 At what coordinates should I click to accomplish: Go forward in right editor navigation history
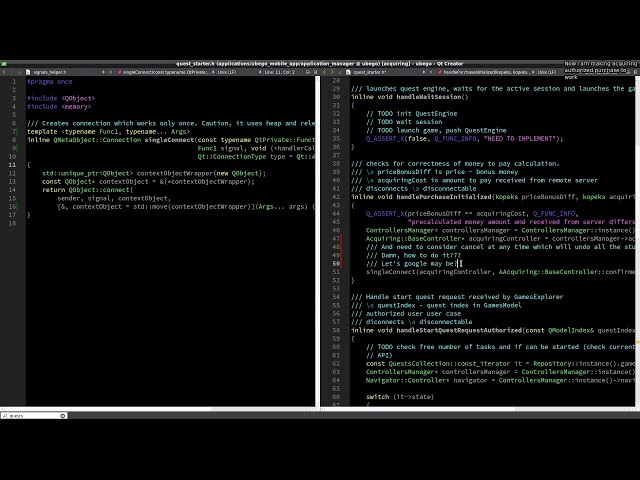332,72
